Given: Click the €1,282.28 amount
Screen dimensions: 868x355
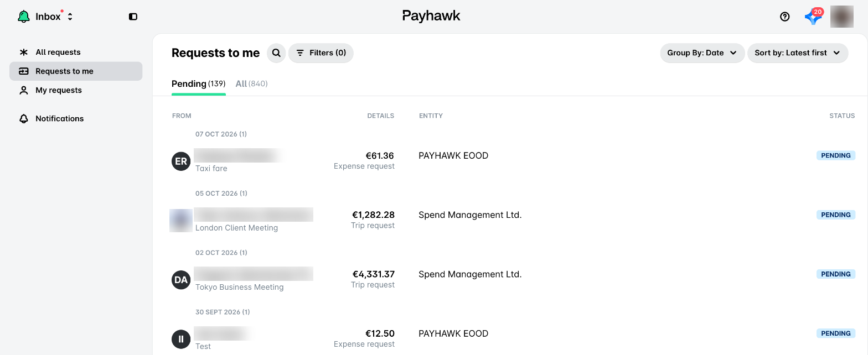Looking at the screenshot, I should (374, 215).
